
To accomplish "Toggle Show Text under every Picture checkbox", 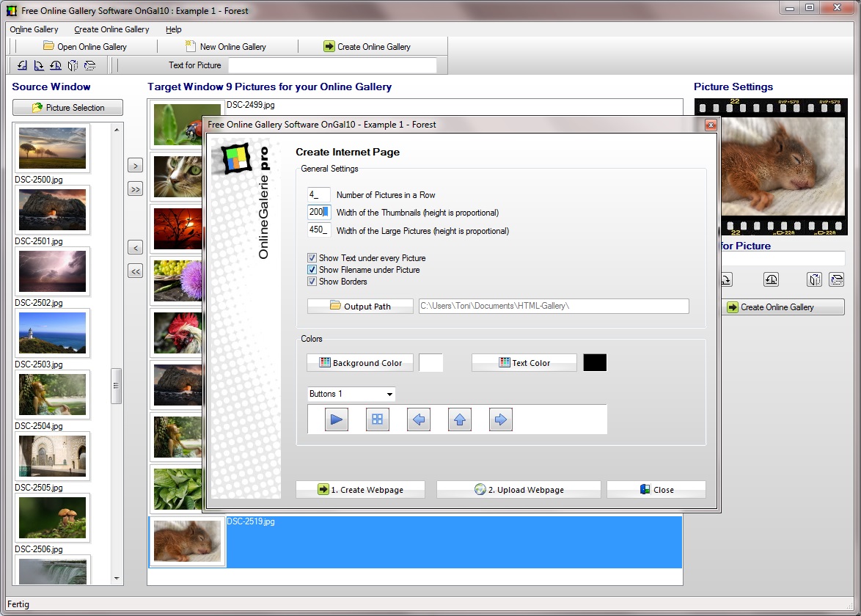I will pos(312,258).
